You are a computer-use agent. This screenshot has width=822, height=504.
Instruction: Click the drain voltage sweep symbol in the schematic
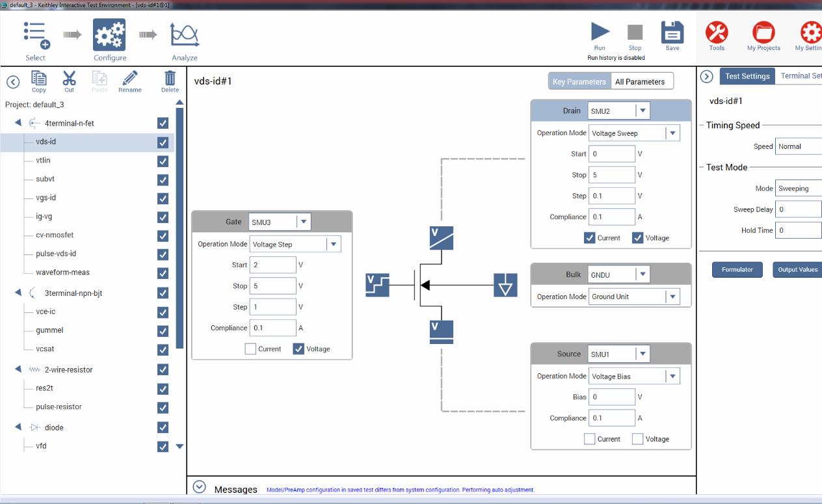[x=442, y=238]
